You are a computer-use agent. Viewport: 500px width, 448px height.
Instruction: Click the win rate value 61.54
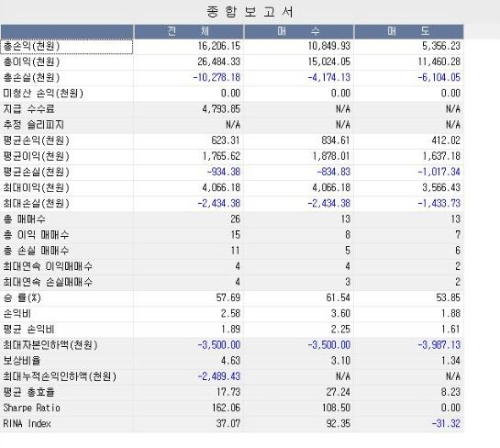339,297
